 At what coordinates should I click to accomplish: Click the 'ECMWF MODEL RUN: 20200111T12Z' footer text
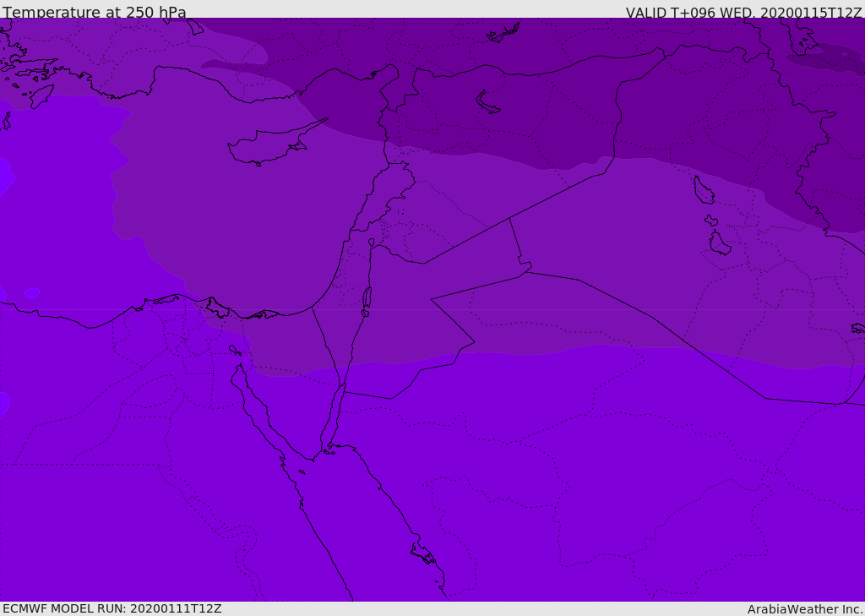click(112, 608)
